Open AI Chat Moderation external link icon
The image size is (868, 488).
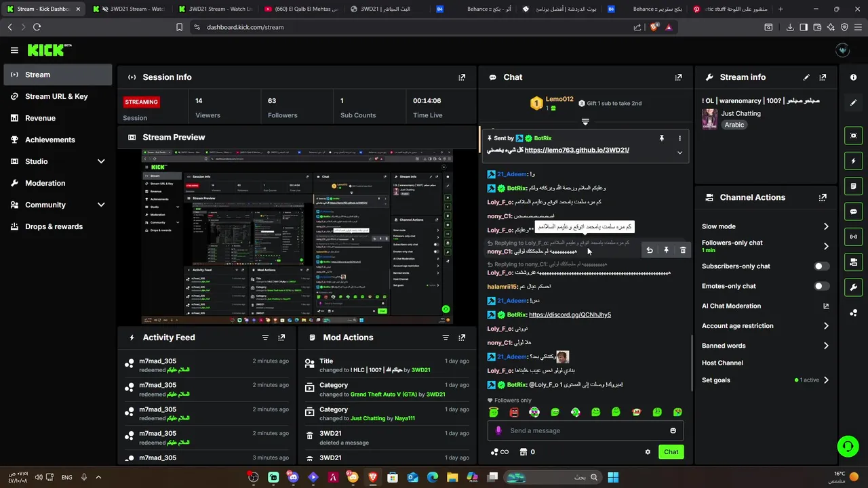[x=826, y=306]
